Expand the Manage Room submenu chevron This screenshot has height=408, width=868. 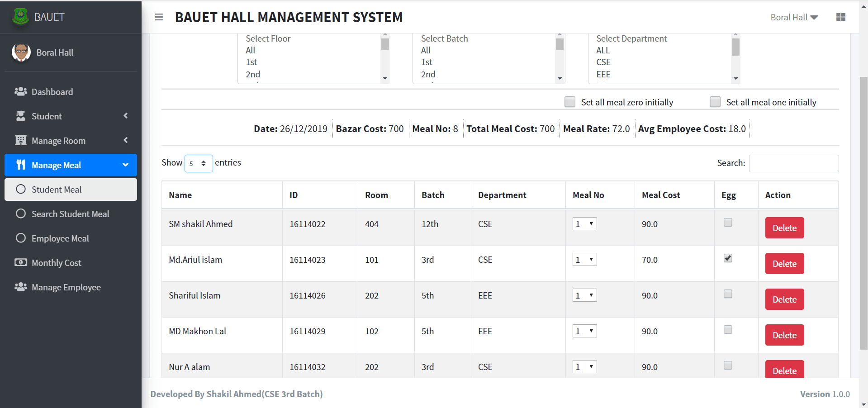pos(126,140)
